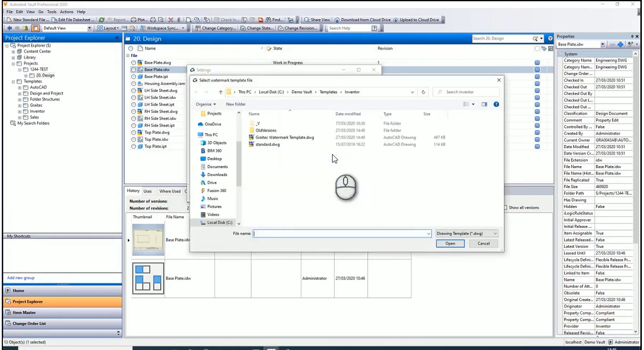Switch to the Uses tab
Screen dimensions: 644x350
tap(148, 191)
